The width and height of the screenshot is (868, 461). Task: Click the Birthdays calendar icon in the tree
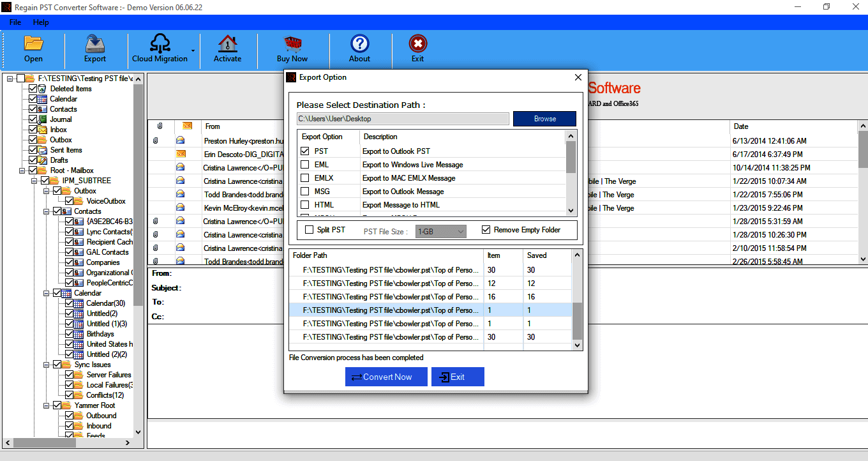pos(79,334)
